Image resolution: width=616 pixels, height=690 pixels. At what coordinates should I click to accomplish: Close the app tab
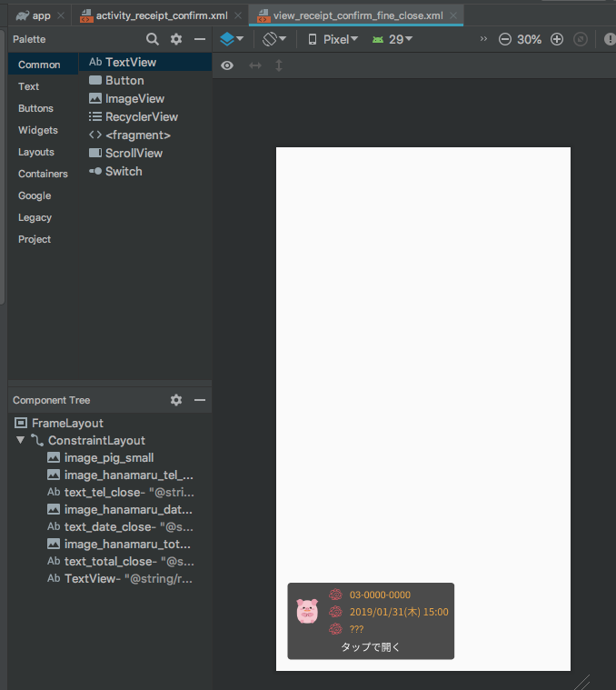61,15
